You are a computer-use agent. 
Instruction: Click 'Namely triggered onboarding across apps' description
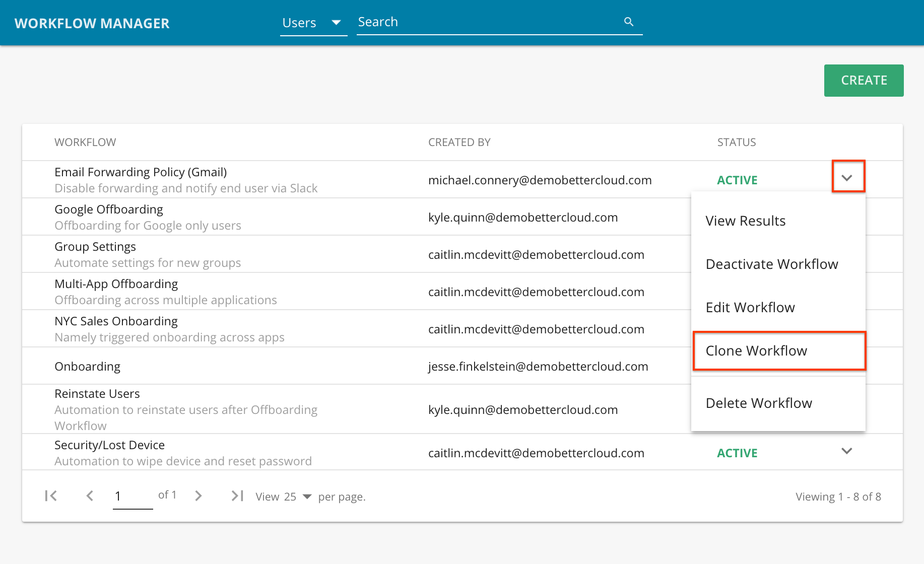169,337
